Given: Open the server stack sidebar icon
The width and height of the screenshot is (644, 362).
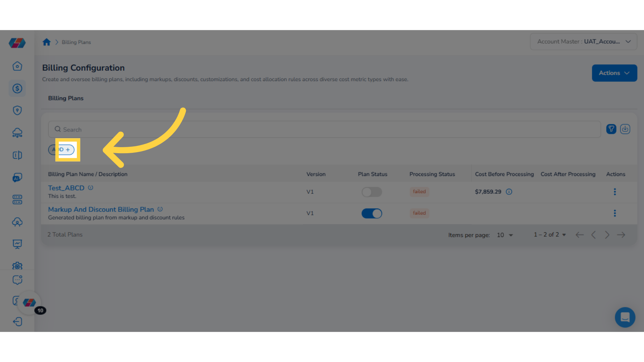Looking at the screenshot, I should point(17,199).
